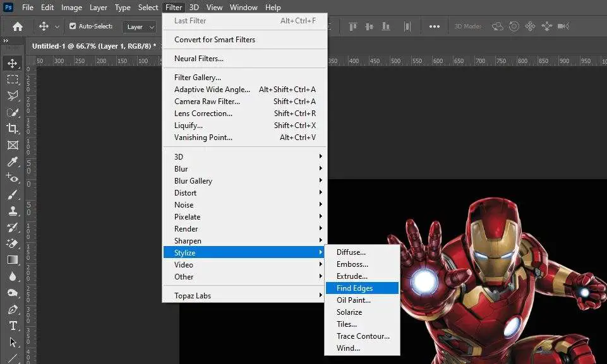607x364 pixels.
Task: Open the Auto-Select Layer dropdown
Action: tap(140, 26)
